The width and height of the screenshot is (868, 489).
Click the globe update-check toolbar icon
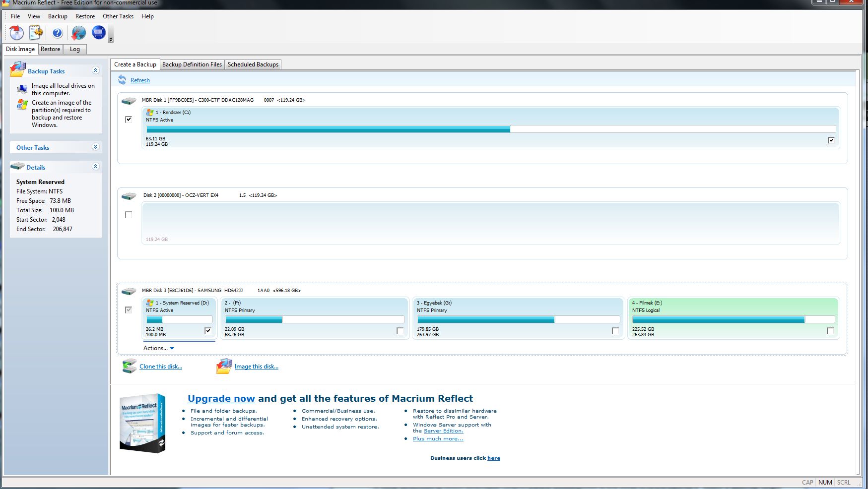78,33
